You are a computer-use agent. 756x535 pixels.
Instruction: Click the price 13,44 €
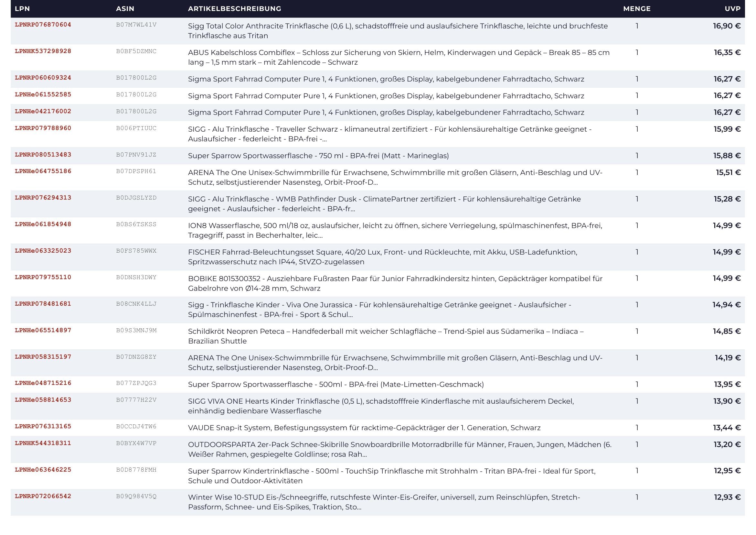(x=727, y=428)
